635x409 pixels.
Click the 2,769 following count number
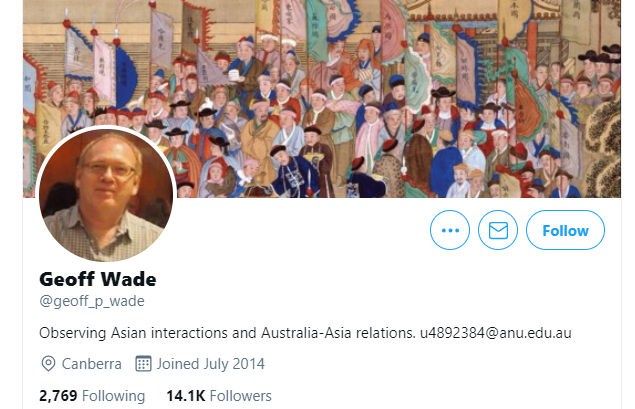point(58,396)
